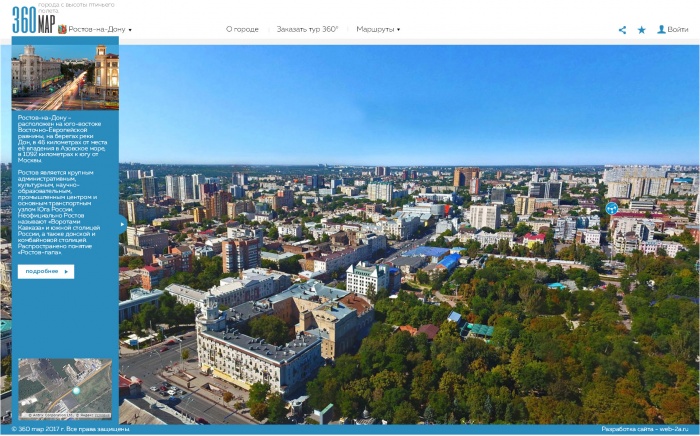This screenshot has width=700, height=436.
Task: Click the star favorites icon
Action: point(641,30)
